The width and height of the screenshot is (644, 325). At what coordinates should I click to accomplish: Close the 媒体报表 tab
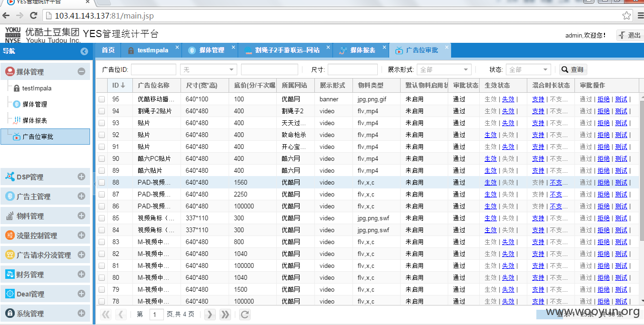[x=384, y=47]
